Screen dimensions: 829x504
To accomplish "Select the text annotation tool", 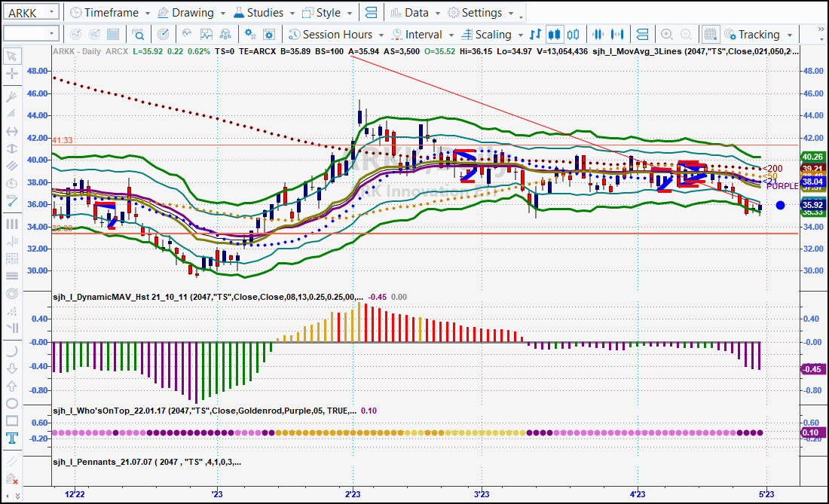I will (x=11, y=438).
